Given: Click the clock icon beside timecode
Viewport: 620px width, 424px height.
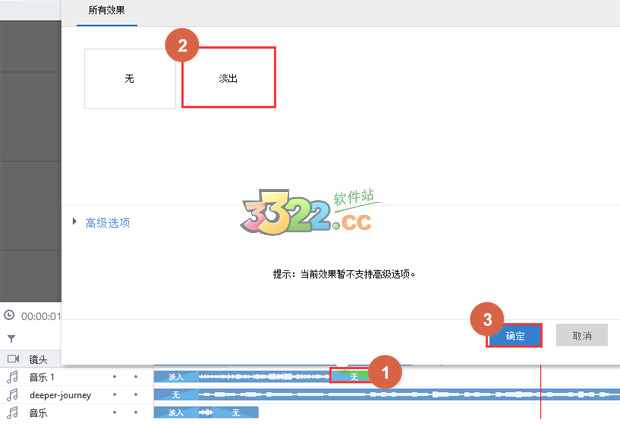Looking at the screenshot, I should pos(9,315).
